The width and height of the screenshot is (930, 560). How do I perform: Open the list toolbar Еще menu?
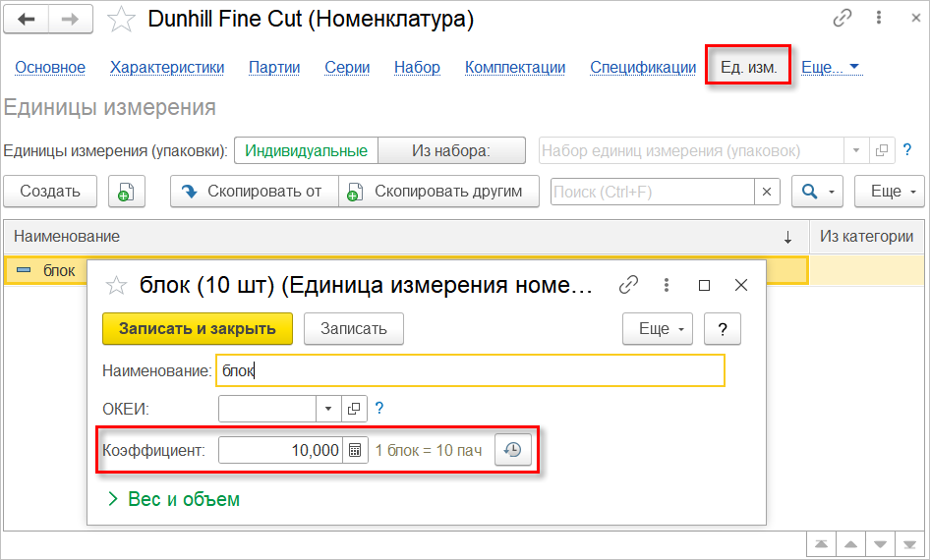[x=889, y=191]
